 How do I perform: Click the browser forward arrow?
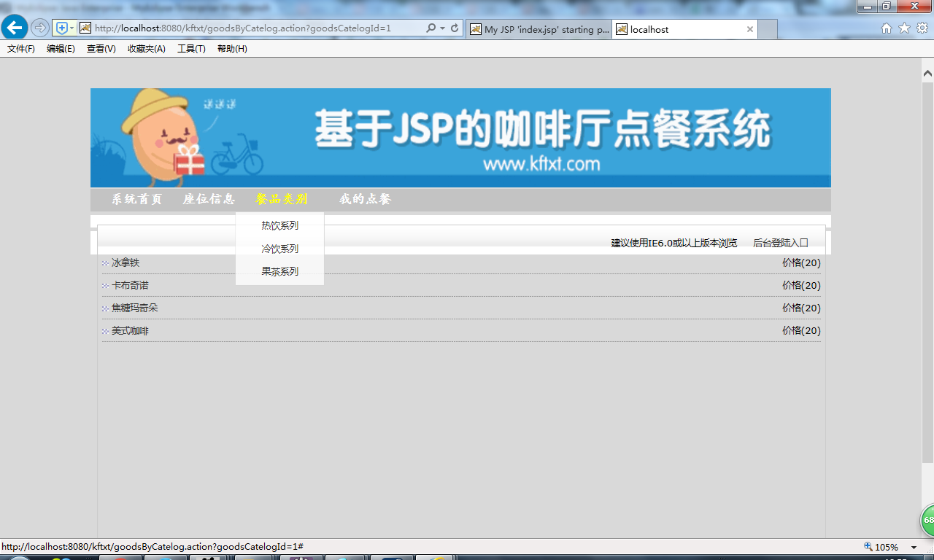pyautogui.click(x=40, y=28)
